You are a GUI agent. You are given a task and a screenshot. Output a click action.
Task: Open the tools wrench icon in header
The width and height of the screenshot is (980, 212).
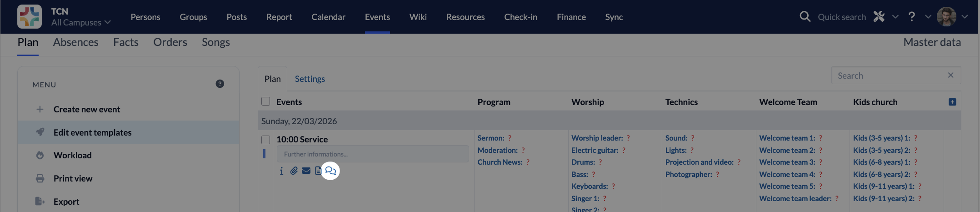click(879, 17)
